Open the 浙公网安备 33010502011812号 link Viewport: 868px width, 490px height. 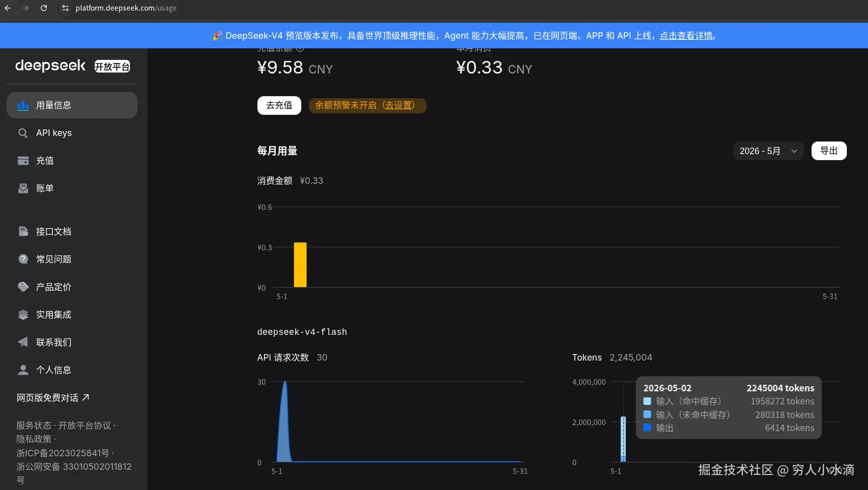(74, 473)
